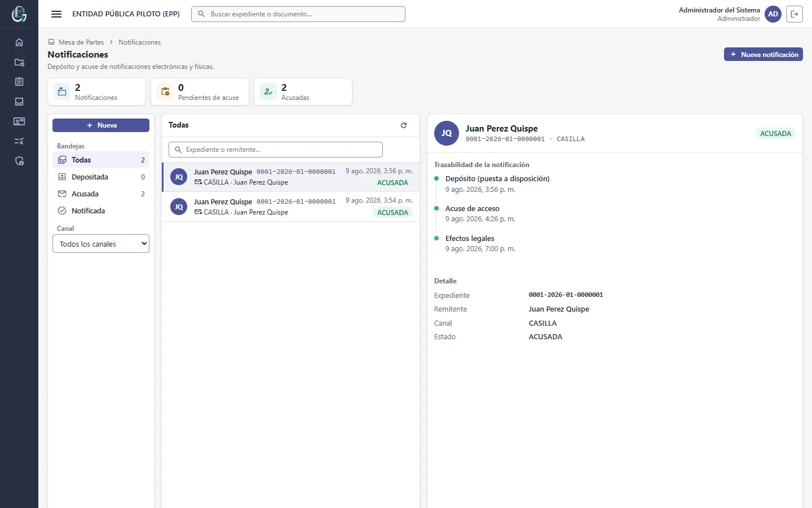Click the Pendientes de acuse card icon
812x508 pixels.
165,91
